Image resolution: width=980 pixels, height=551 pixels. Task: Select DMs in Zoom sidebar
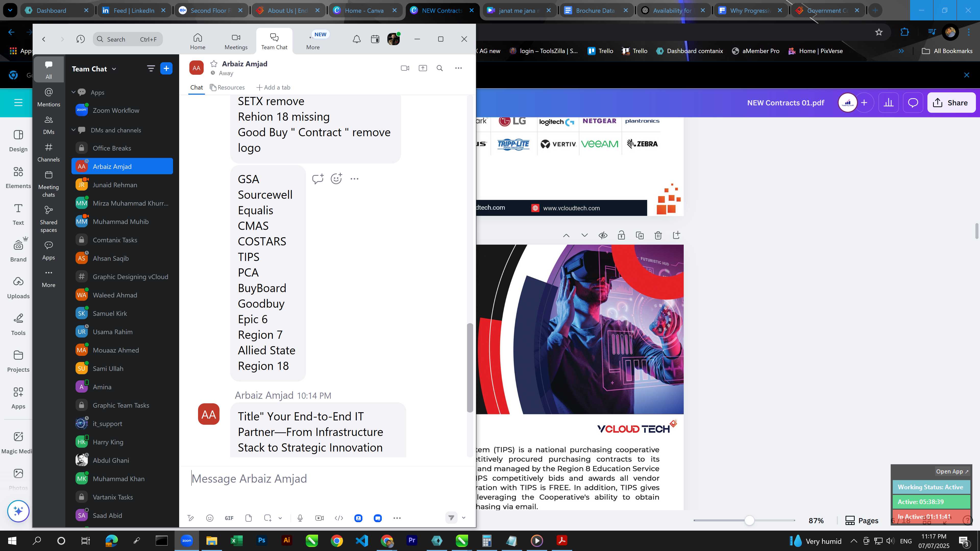pos(49,125)
